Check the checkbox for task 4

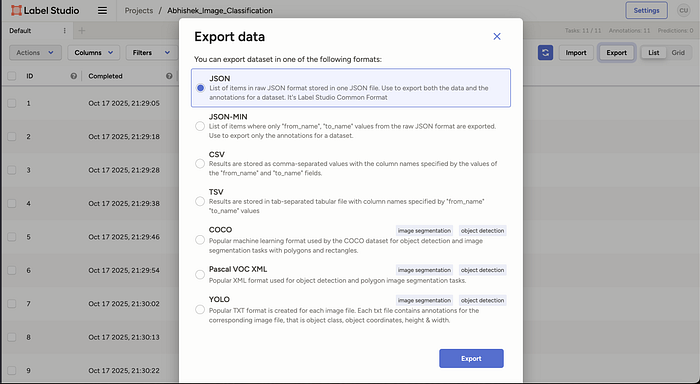coord(12,204)
